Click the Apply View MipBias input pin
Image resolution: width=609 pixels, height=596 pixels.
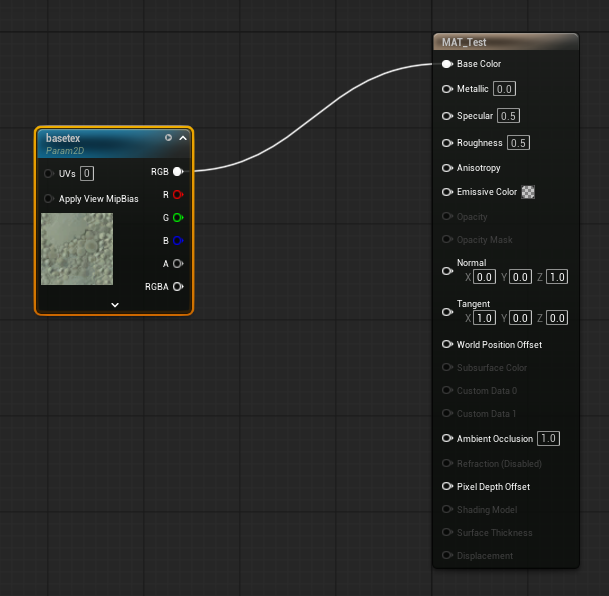(49, 199)
